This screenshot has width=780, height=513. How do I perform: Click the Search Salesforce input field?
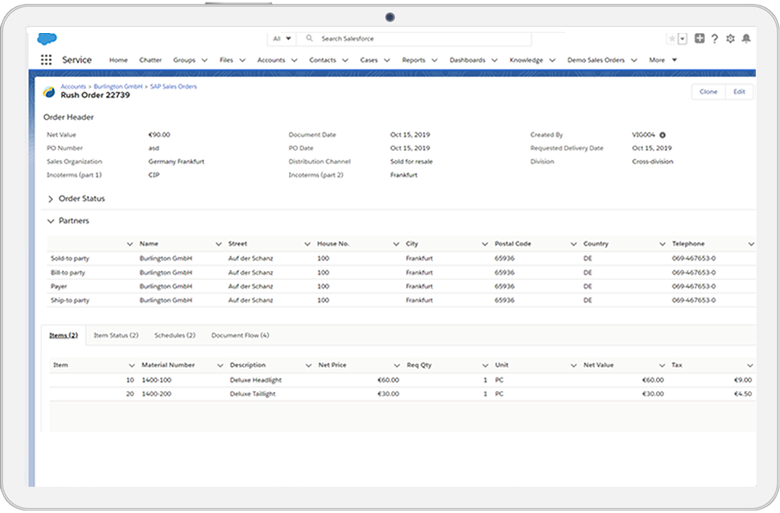pyautogui.click(x=414, y=39)
